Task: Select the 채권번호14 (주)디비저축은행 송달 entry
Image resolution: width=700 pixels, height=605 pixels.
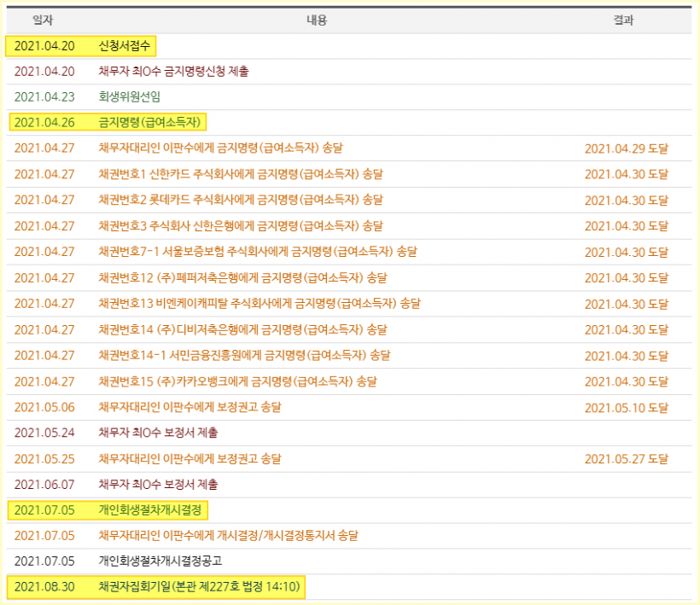Action: (x=242, y=329)
